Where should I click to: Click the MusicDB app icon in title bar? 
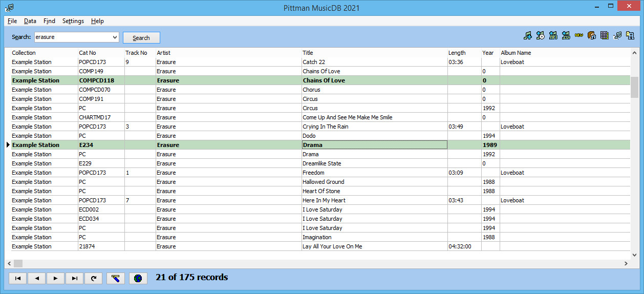[x=9, y=8]
